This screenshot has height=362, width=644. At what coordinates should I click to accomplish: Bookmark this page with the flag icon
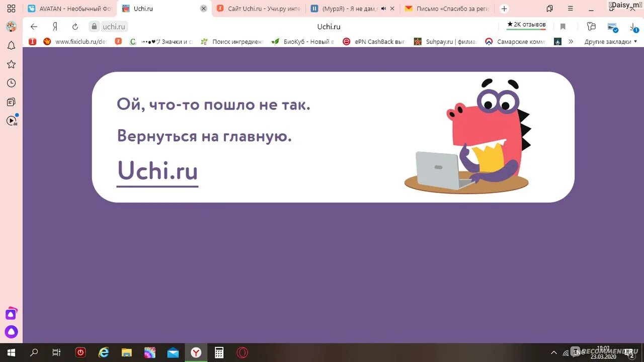563,27
